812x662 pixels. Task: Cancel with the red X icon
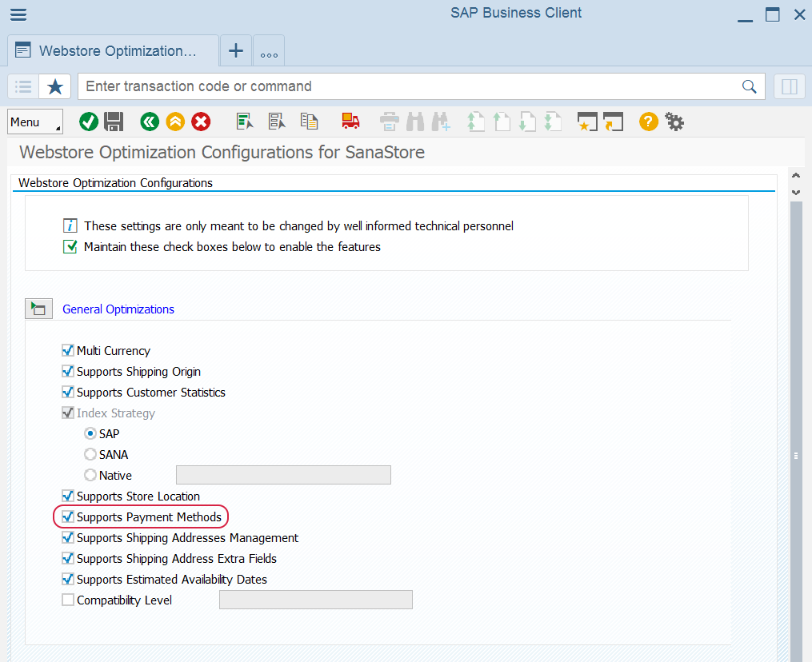point(201,122)
